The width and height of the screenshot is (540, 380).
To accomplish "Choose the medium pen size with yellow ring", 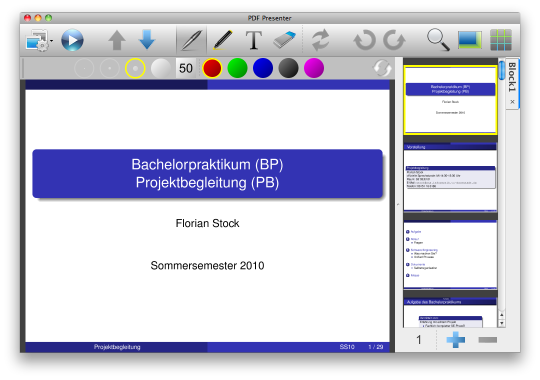I will click(135, 68).
